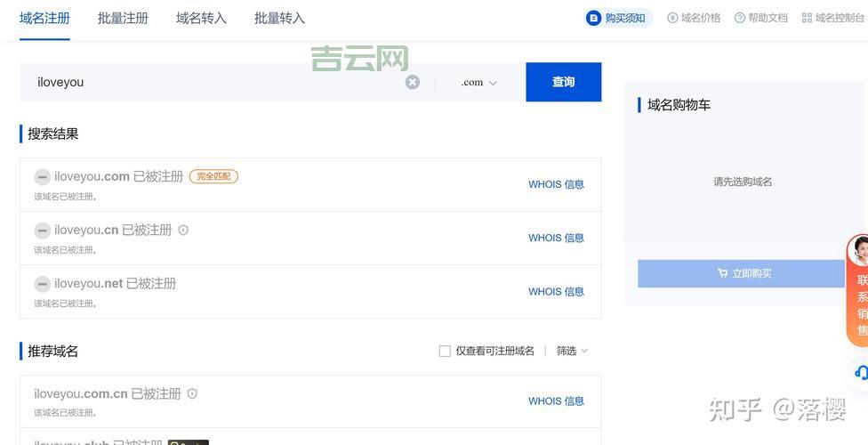Open 帮助文档 help docs
The width and height of the screenshot is (868, 445).
(760, 18)
